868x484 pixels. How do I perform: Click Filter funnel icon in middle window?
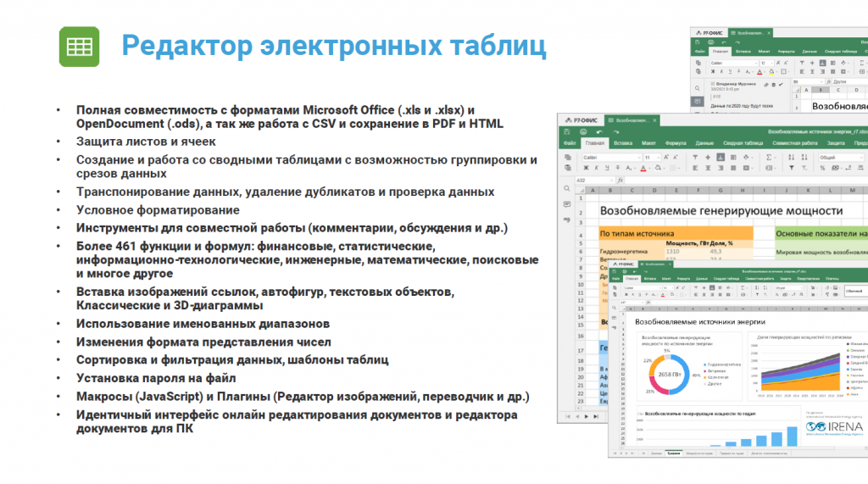791,168
